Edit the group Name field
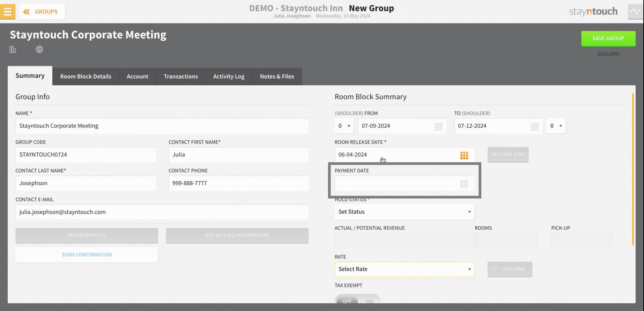Image resolution: width=644 pixels, height=311 pixels. coord(162,126)
